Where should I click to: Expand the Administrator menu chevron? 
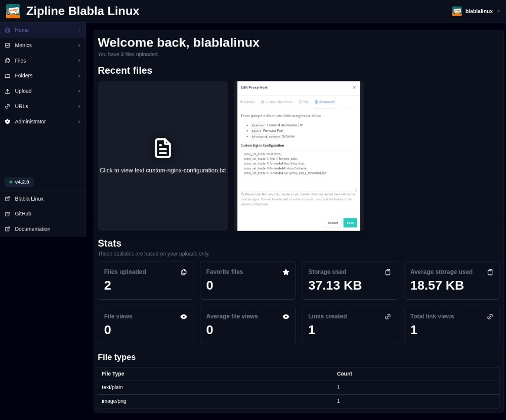(79, 122)
